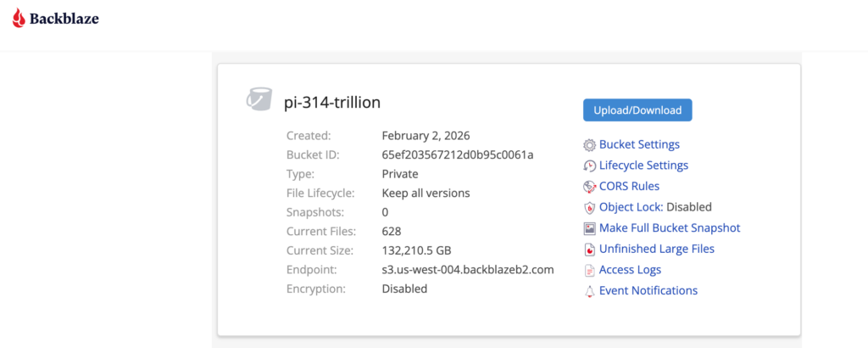The width and height of the screenshot is (868, 348).
Task: Click the clock icon beside Lifecycle Settings
Action: tap(590, 166)
